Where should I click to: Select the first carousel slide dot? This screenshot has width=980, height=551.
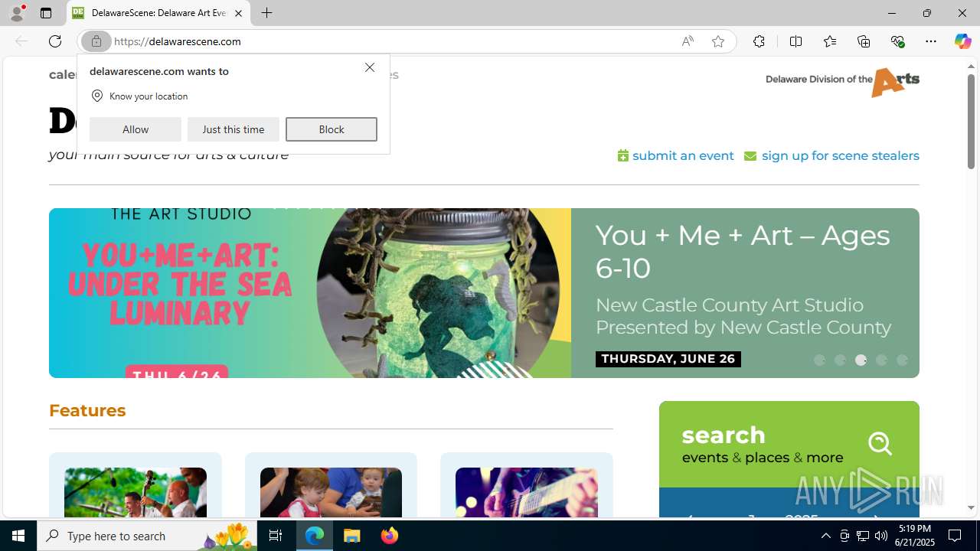tap(819, 360)
